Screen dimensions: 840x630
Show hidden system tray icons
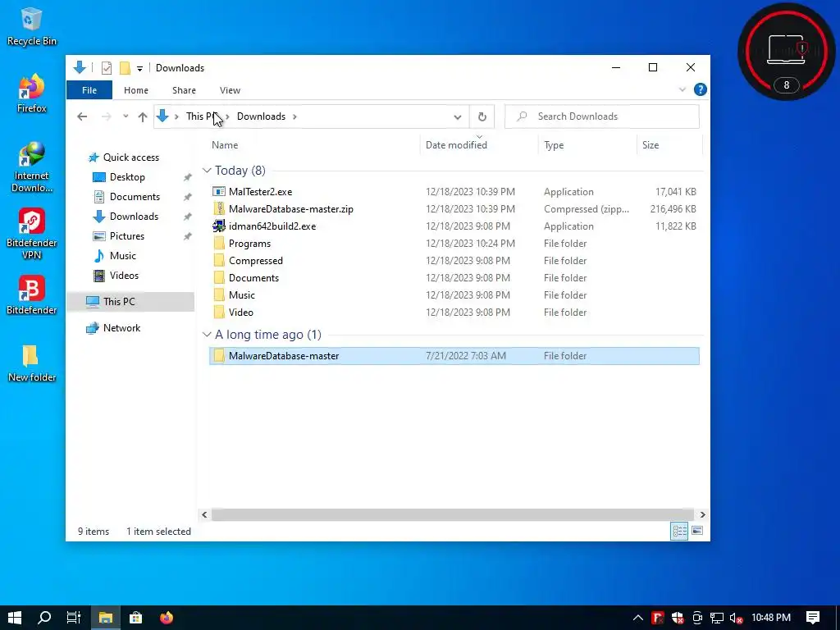point(637,618)
